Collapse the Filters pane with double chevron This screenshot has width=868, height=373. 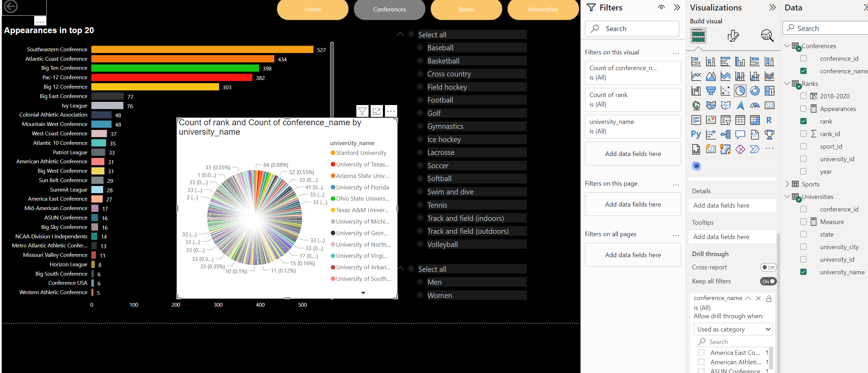[x=677, y=7]
